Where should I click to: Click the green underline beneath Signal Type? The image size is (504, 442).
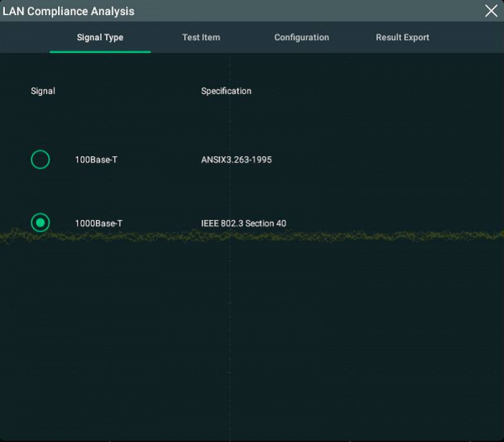click(x=100, y=52)
